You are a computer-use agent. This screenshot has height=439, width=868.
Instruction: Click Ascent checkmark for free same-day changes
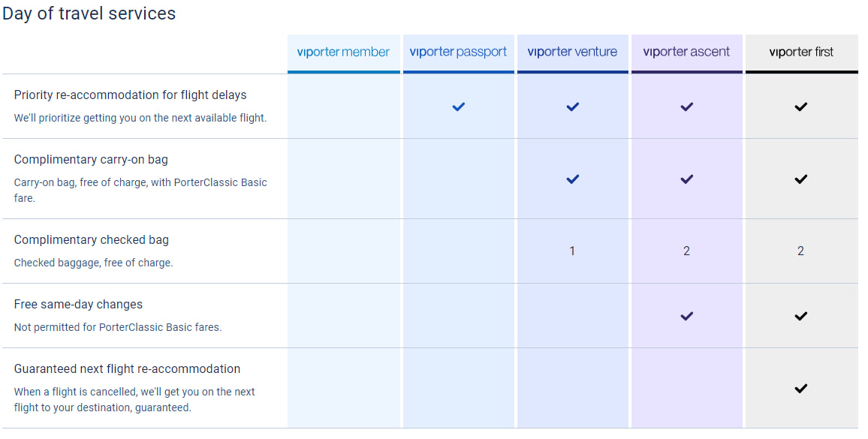tap(686, 316)
